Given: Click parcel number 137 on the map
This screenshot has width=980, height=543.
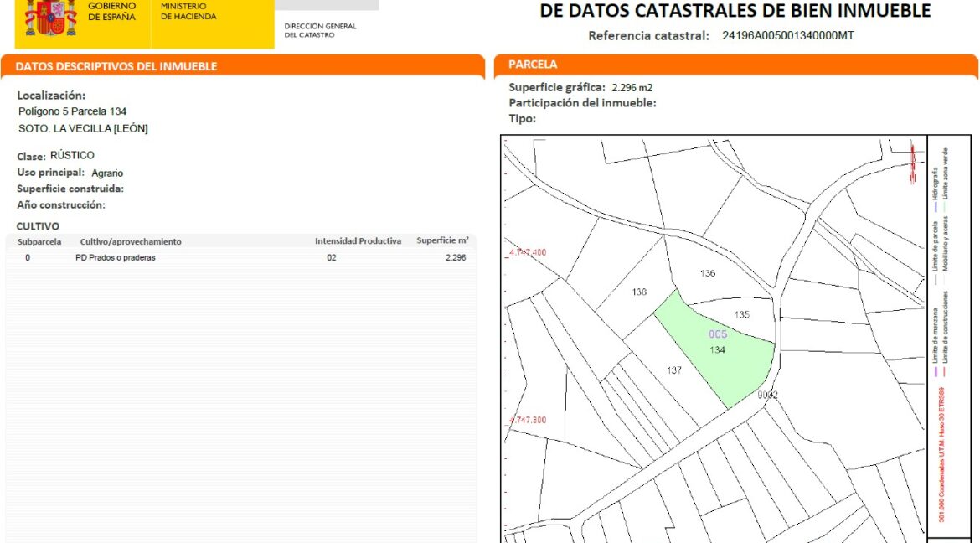Looking at the screenshot, I should pyautogui.click(x=673, y=371).
